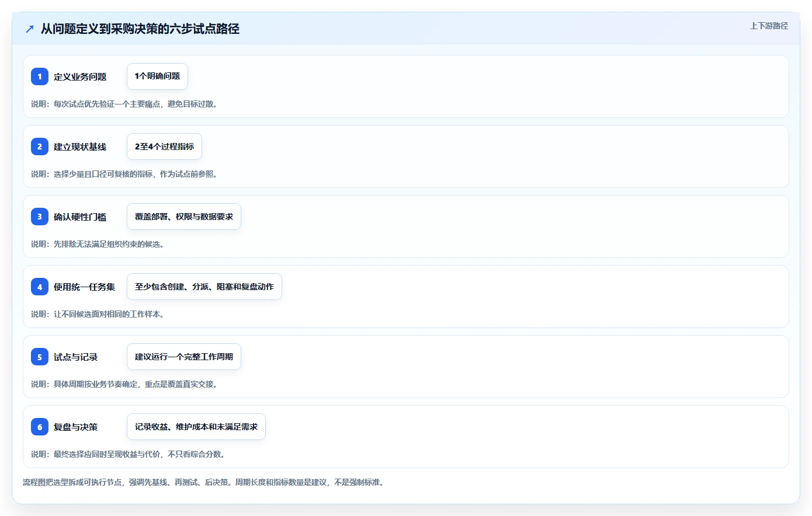Click the step title "定义业务问题"
Viewport: 812px width, 516px height.
(80, 76)
